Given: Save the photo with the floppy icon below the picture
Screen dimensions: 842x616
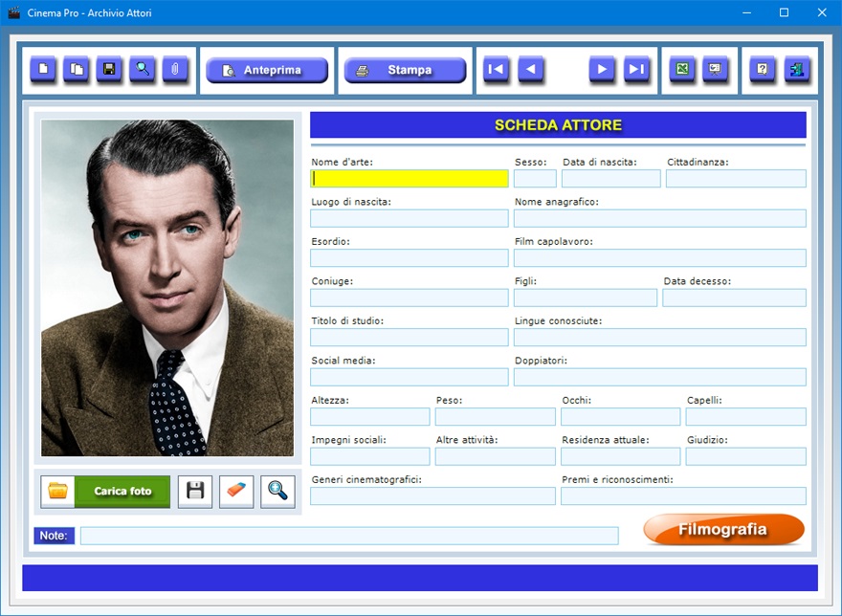Looking at the screenshot, I should click(x=195, y=492).
